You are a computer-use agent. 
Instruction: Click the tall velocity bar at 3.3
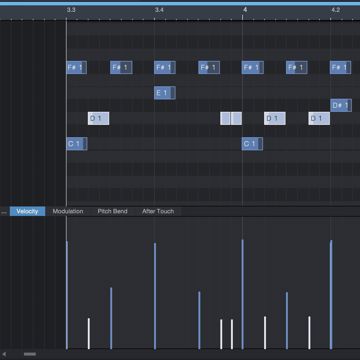pyautogui.click(x=67, y=295)
